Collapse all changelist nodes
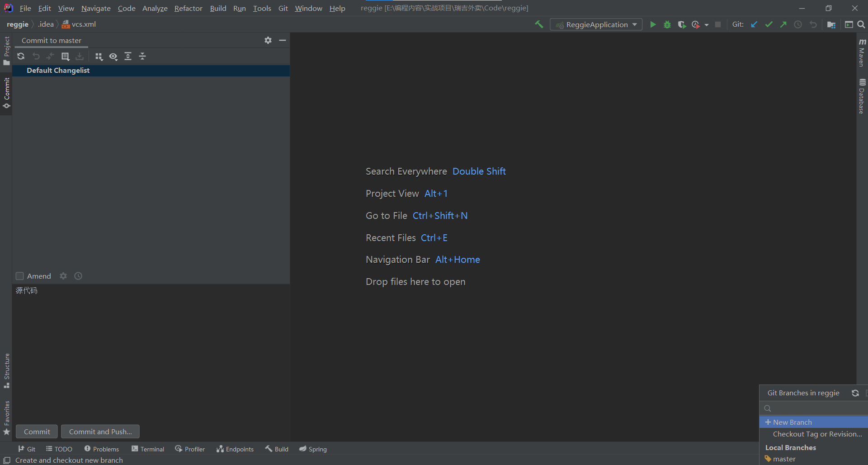The image size is (868, 465). [142, 56]
